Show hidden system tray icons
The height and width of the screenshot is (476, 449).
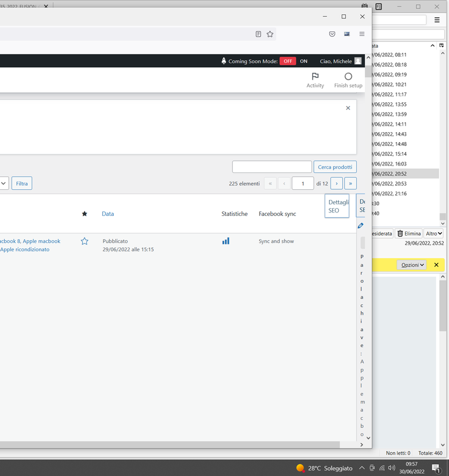tap(362, 468)
